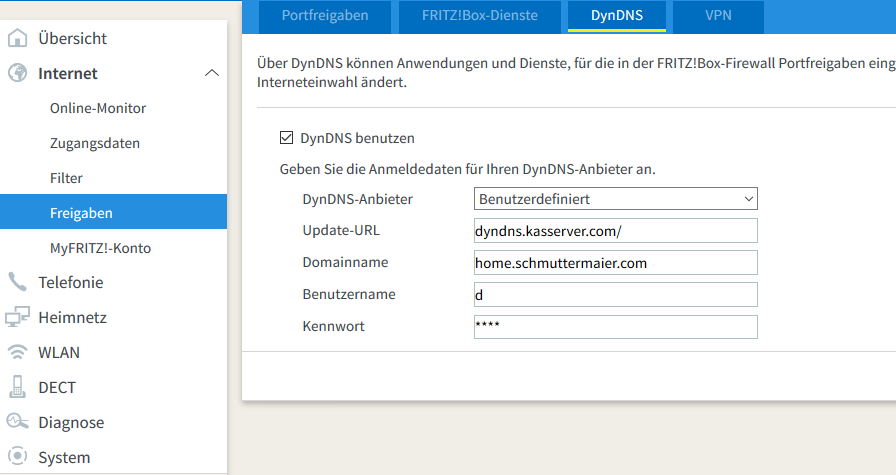896x475 pixels.
Task: Click the DynDNS-Anbieter field label
Action: coord(358,199)
